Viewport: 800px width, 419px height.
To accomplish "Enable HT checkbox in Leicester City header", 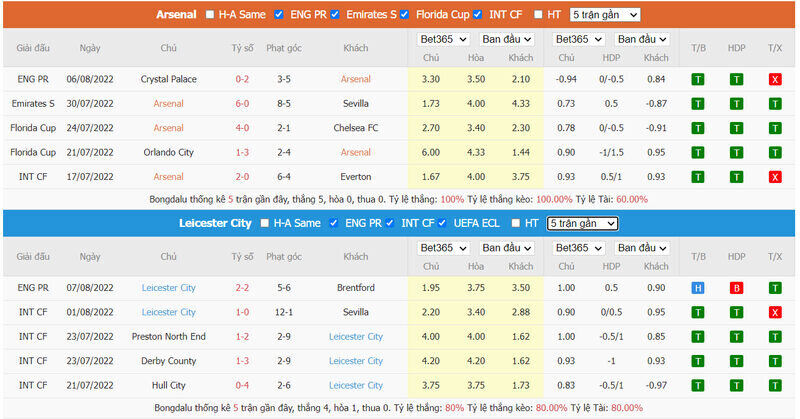I will pyautogui.click(x=516, y=223).
